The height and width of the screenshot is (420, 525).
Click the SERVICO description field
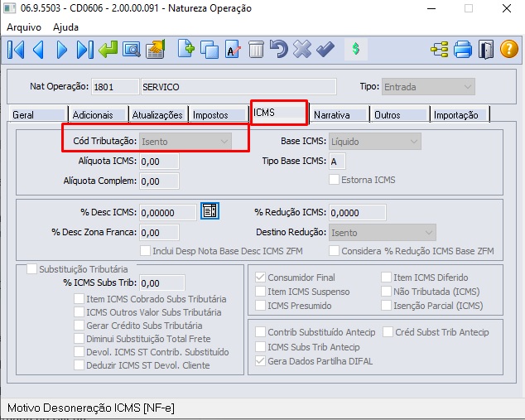(x=238, y=87)
